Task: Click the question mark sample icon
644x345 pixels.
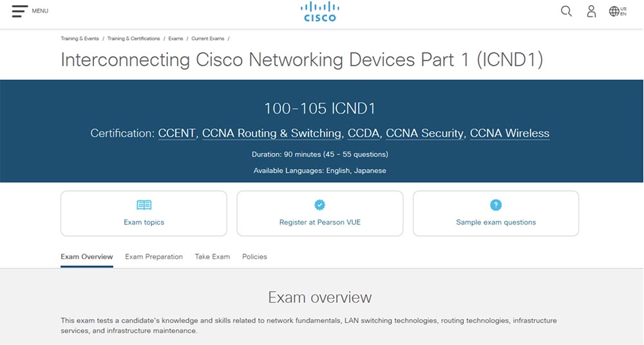Action: tap(496, 205)
